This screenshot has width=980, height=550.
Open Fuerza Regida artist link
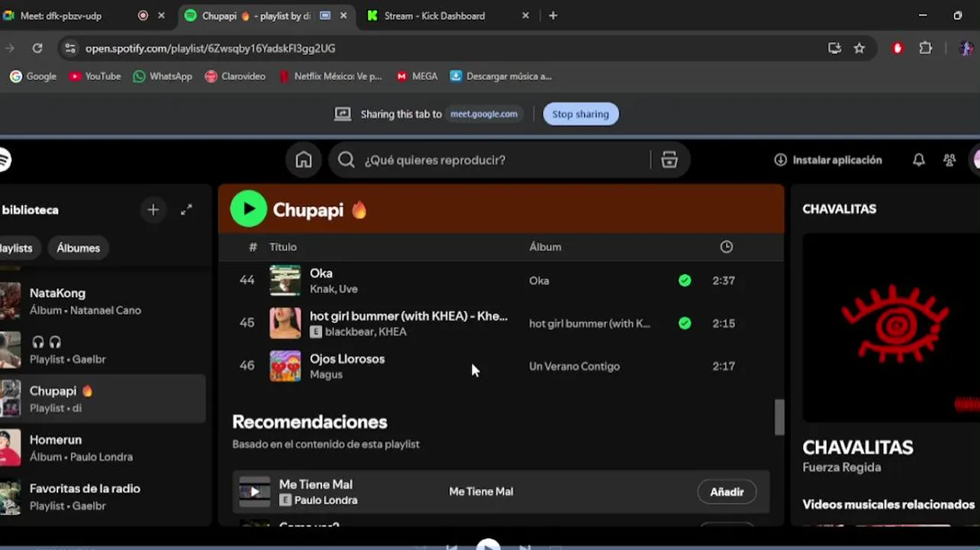(x=842, y=467)
